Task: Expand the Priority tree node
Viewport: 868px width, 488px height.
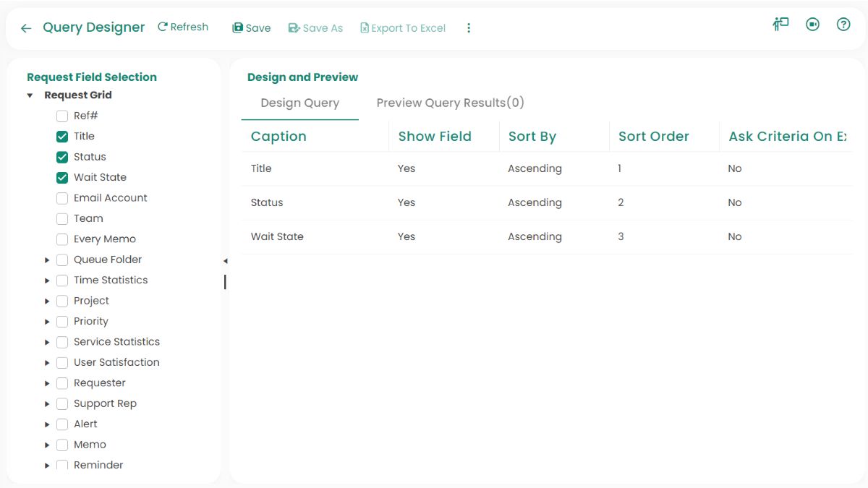Action: coord(47,322)
